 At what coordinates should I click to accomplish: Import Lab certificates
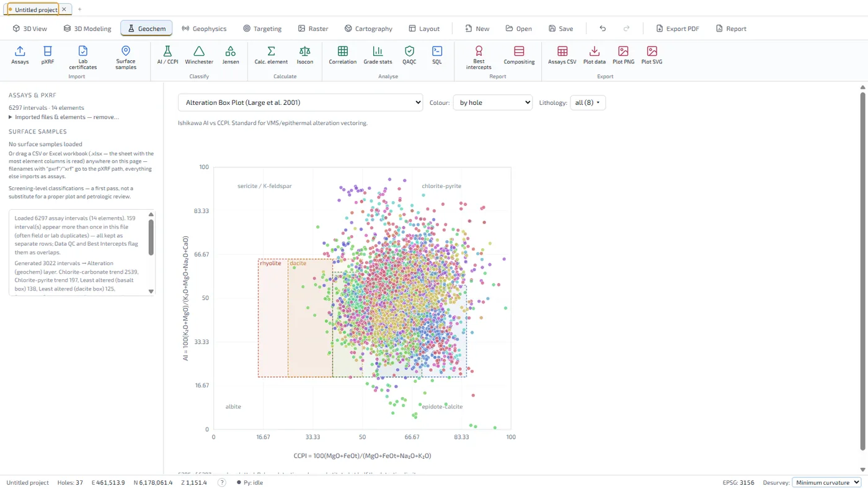point(83,58)
